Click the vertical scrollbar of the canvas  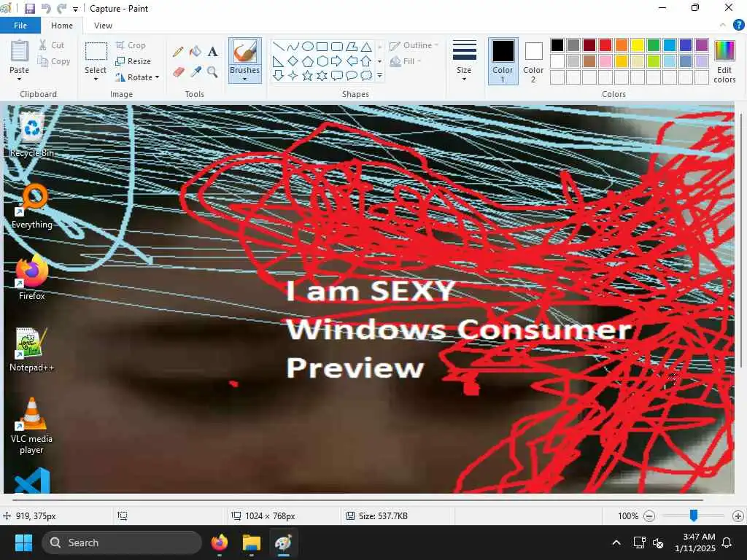pos(741,240)
